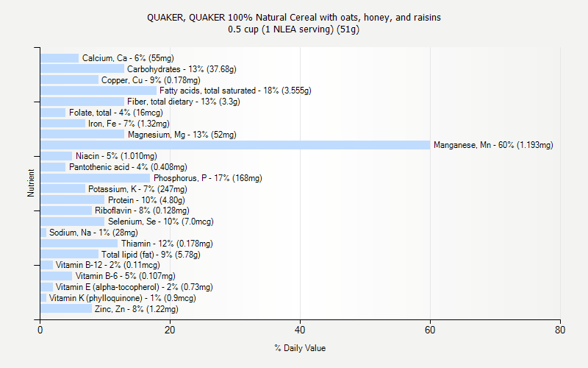Click the 'Niacin - 5% (1.010mg)' label

(x=116, y=156)
